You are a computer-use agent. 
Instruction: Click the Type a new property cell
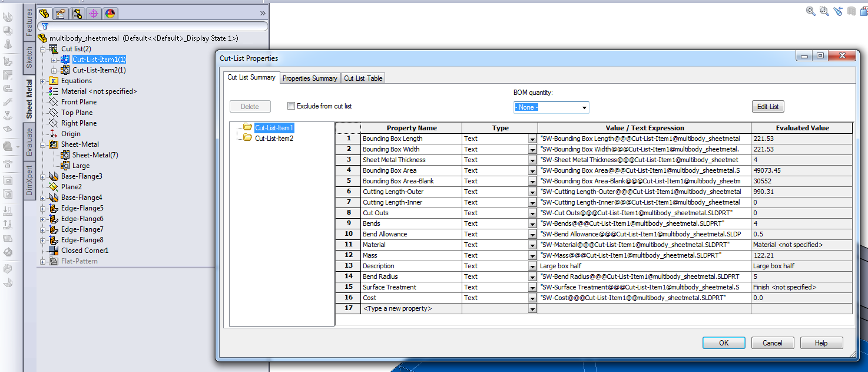pos(410,308)
